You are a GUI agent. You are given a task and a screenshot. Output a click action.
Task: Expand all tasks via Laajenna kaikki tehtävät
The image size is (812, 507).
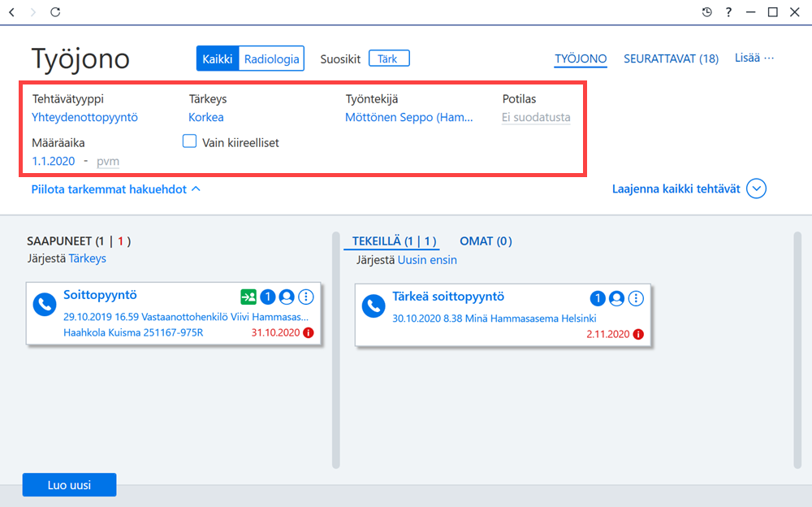[676, 189]
